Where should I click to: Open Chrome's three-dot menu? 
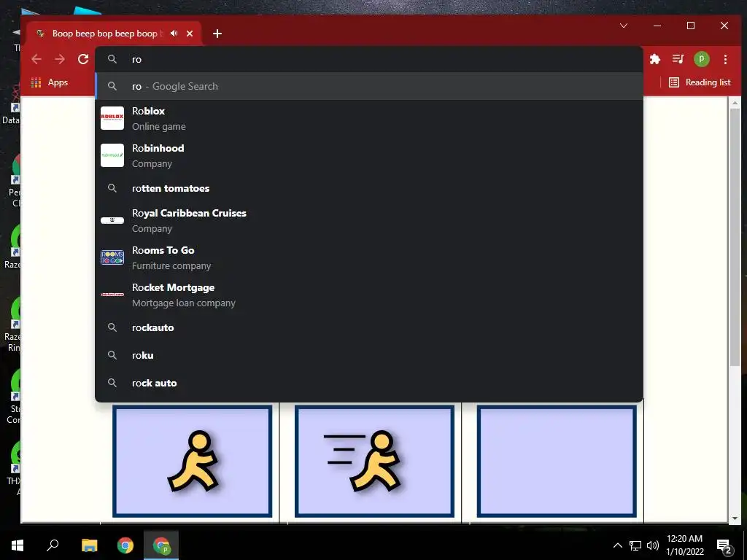coord(725,59)
